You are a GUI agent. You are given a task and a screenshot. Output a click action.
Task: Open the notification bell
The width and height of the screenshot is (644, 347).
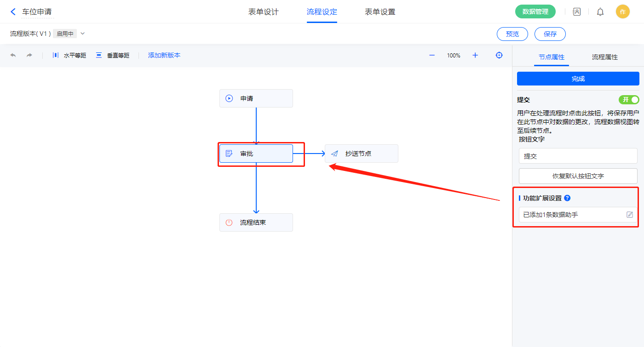[x=600, y=12]
